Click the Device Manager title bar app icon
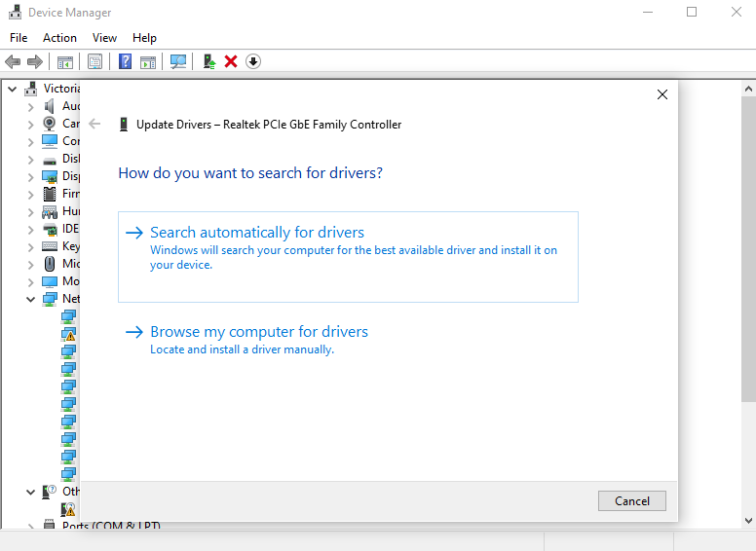 (x=15, y=12)
